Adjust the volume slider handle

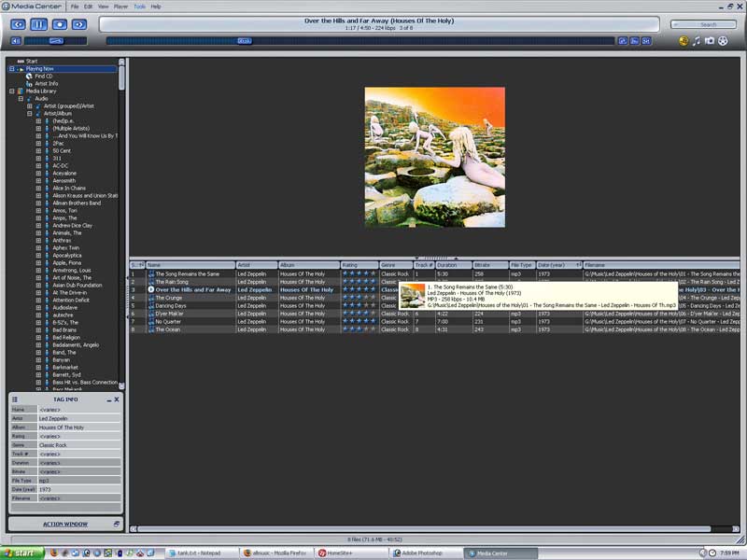pyautogui.click(x=56, y=41)
